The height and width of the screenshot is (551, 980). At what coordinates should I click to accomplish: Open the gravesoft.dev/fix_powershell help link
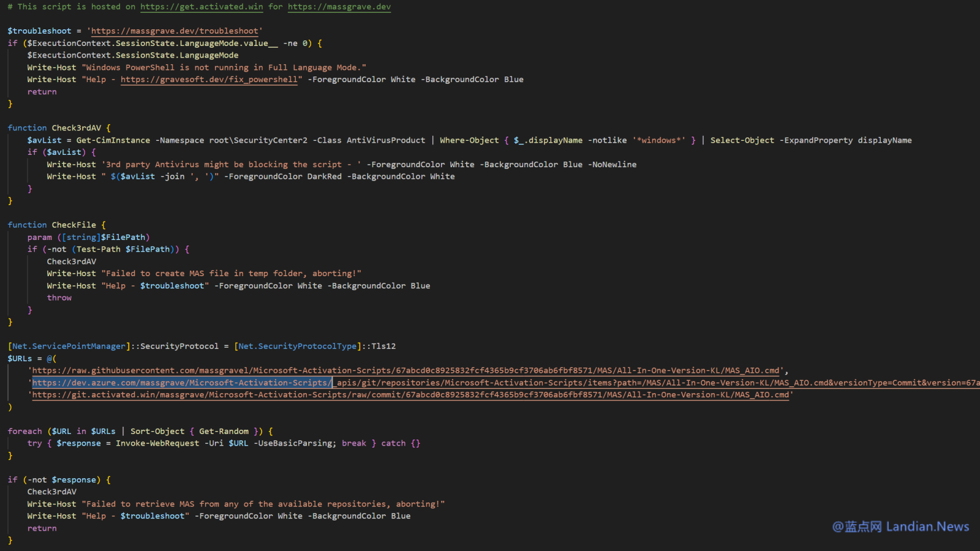[208, 80]
